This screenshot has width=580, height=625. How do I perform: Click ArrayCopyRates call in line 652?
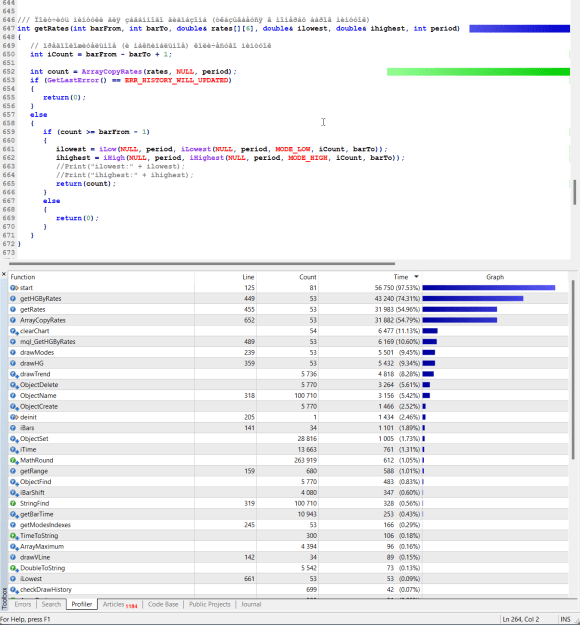tap(112, 72)
